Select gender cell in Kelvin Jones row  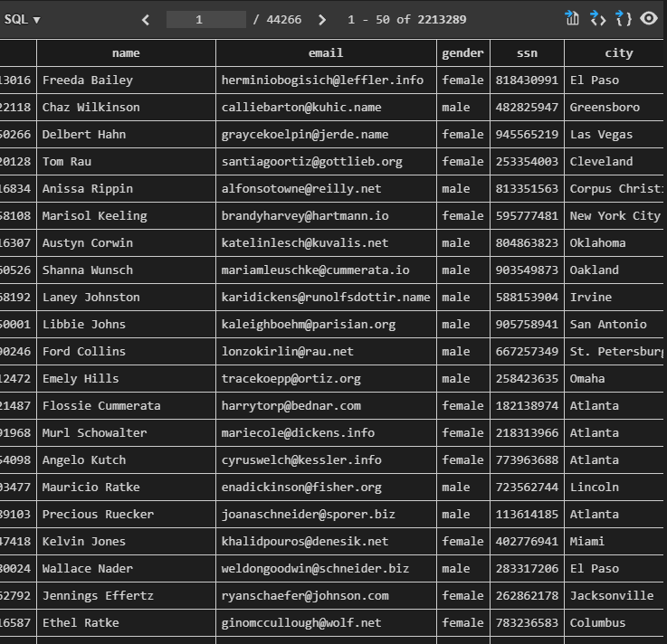462,542
